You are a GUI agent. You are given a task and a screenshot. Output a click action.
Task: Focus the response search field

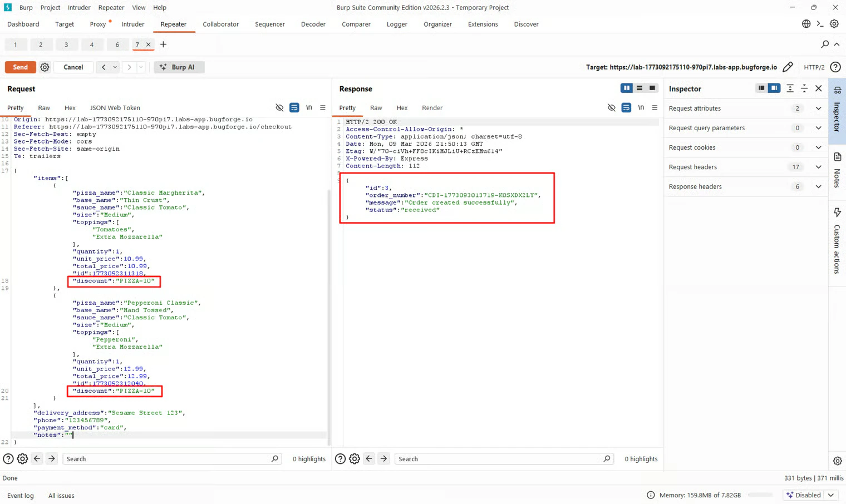tap(503, 459)
